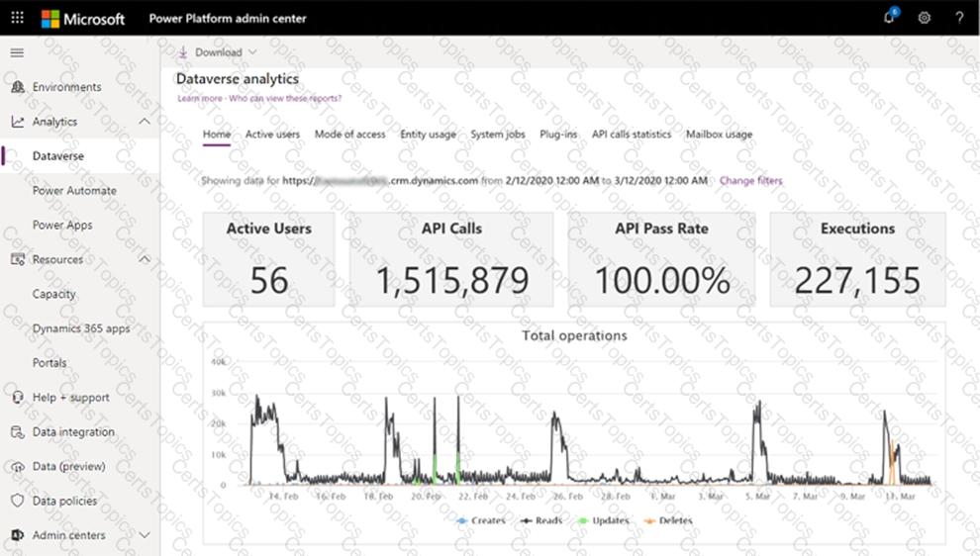Click the Data policies shield icon
980x556 pixels.
[x=17, y=501]
